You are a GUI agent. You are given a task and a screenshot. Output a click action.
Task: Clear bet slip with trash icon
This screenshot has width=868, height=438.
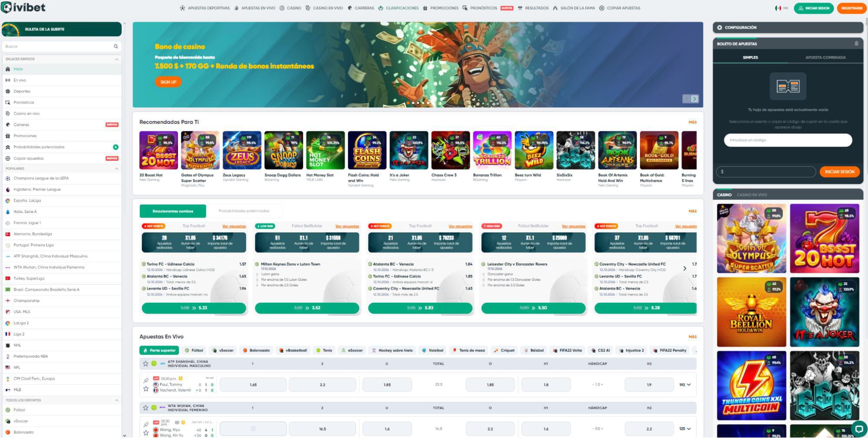tap(856, 43)
